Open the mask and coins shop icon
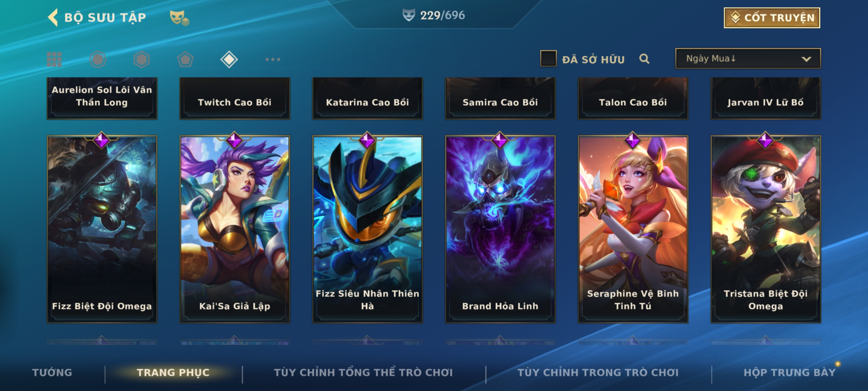Screen dimensions: 868x391 179,18
